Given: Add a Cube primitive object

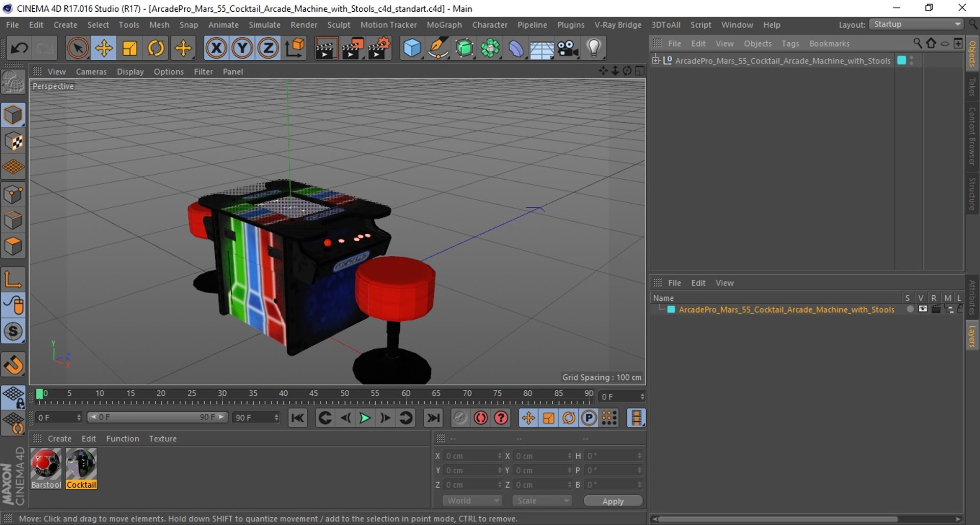Looking at the screenshot, I should (x=412, y=48).
